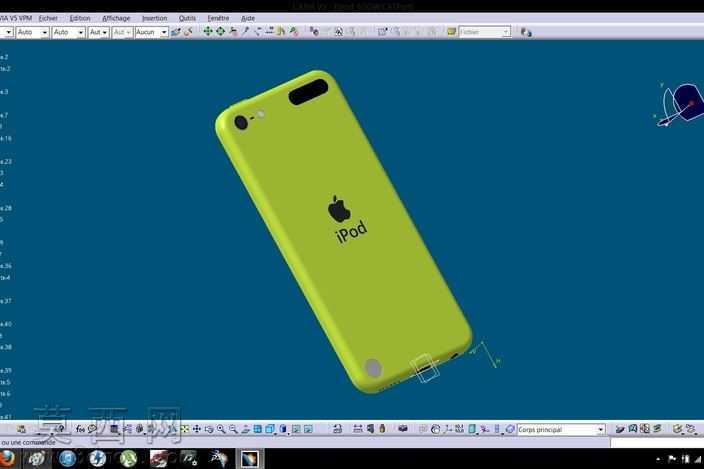Click the Apple logo on the iPod model
The width and height of the screenshot is (704, 469).
click(x=339, y=209)
